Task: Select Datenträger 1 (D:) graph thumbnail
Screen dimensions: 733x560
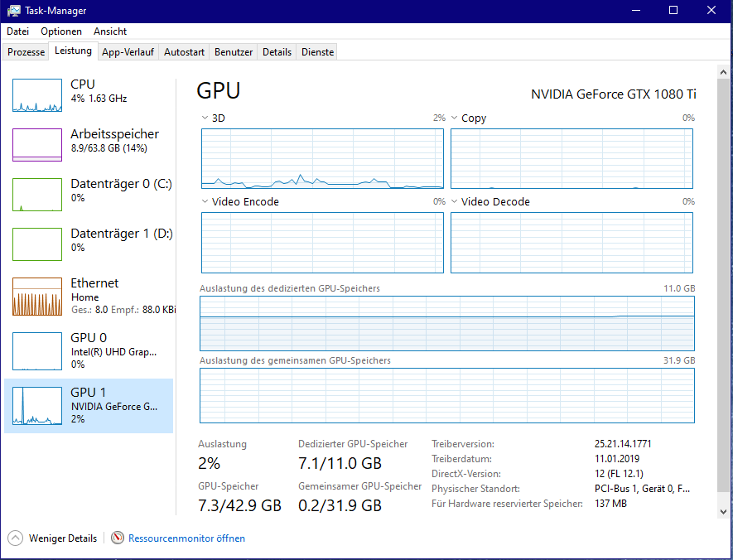Action: pos(37,244)
